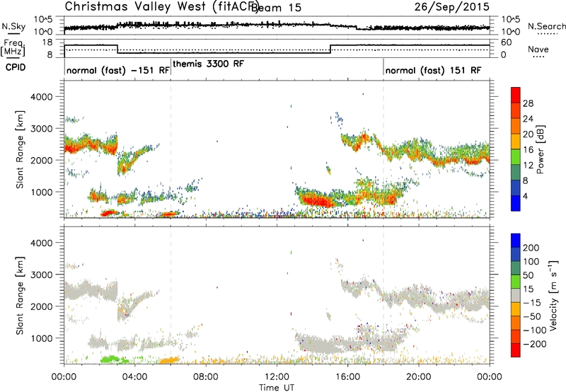Viewport: 566px width, 392px height.
Task: Click the orange velocity patch near 06:00 UT
Action: tap(169, 360)
